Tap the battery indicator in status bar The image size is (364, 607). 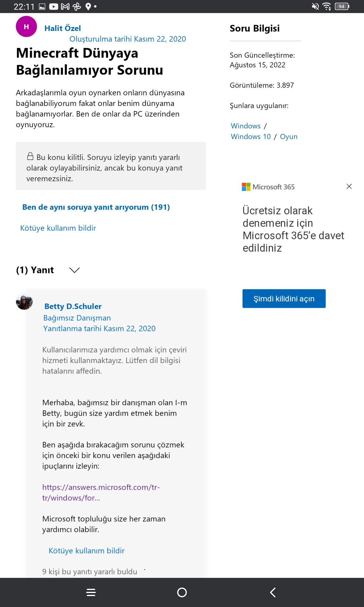(x=342, y=6)
